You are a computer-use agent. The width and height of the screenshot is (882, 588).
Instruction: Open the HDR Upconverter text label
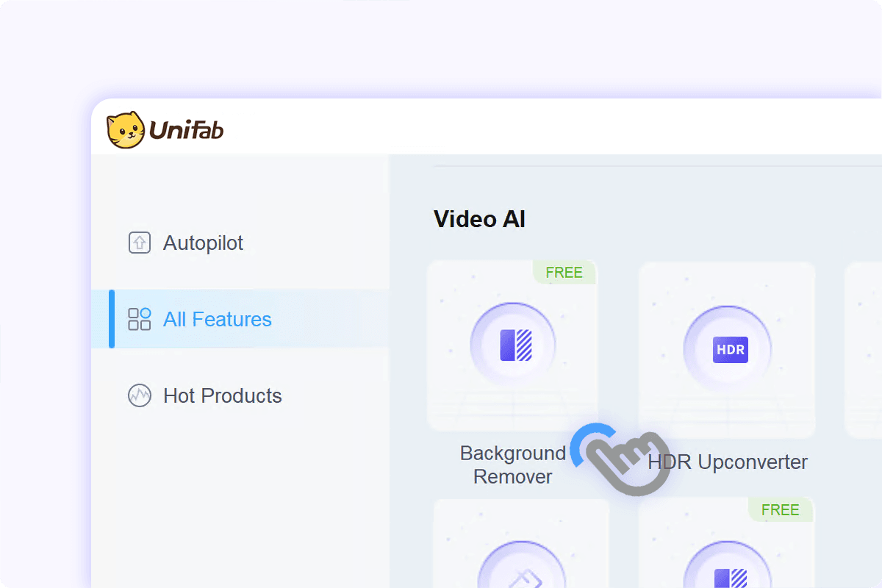728,462
